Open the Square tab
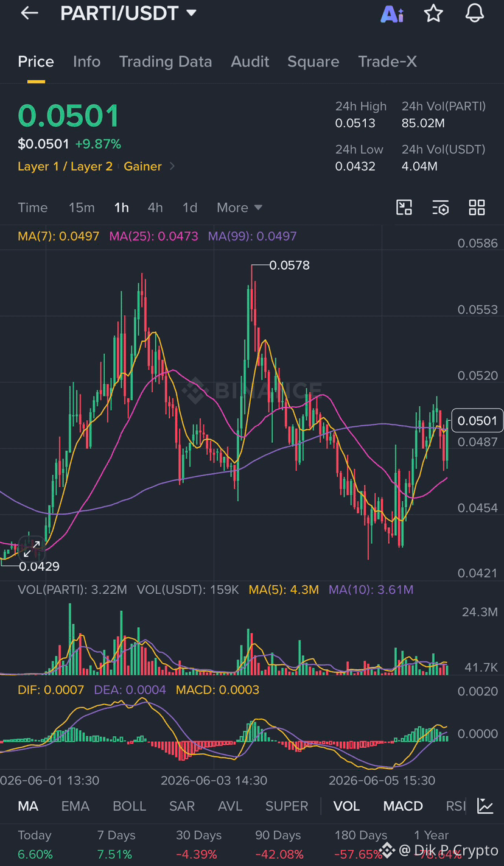504x866 pixels. point(313,62)
